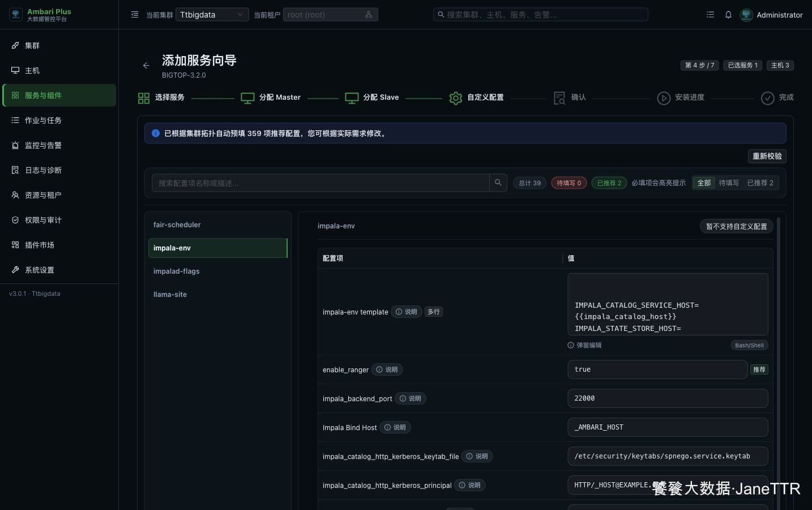Go to 集群 in sidebar
The image size is (812, 510).
(x=59, y=45)
